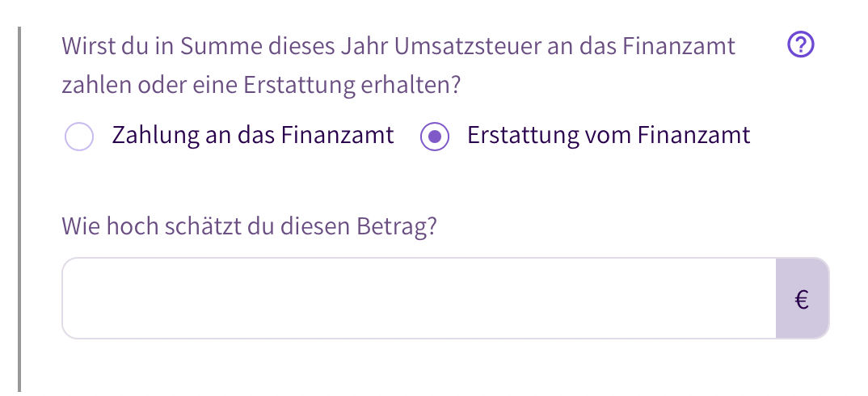This screenshot has width=868, height=396.
Task: Click the Euro currency symbol addon
Action: [802, 298]
